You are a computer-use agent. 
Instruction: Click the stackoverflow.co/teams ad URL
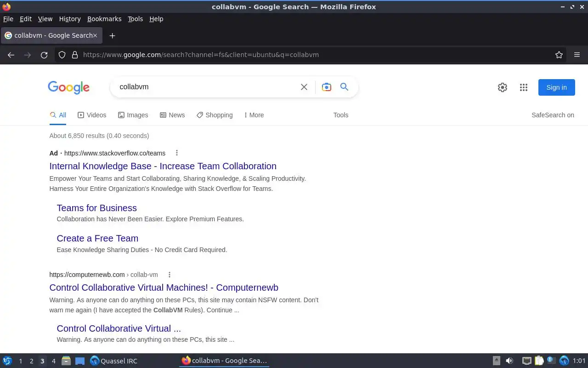coord(115,153)
